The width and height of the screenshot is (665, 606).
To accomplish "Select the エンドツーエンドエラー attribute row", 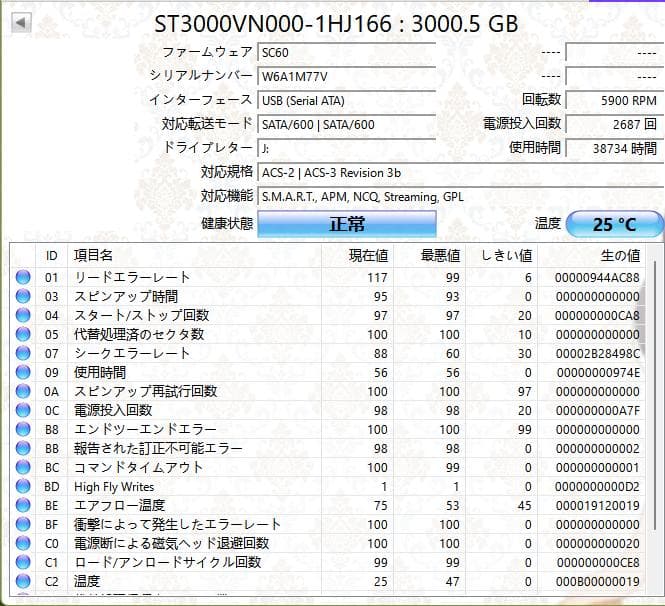I will [327, 429].
